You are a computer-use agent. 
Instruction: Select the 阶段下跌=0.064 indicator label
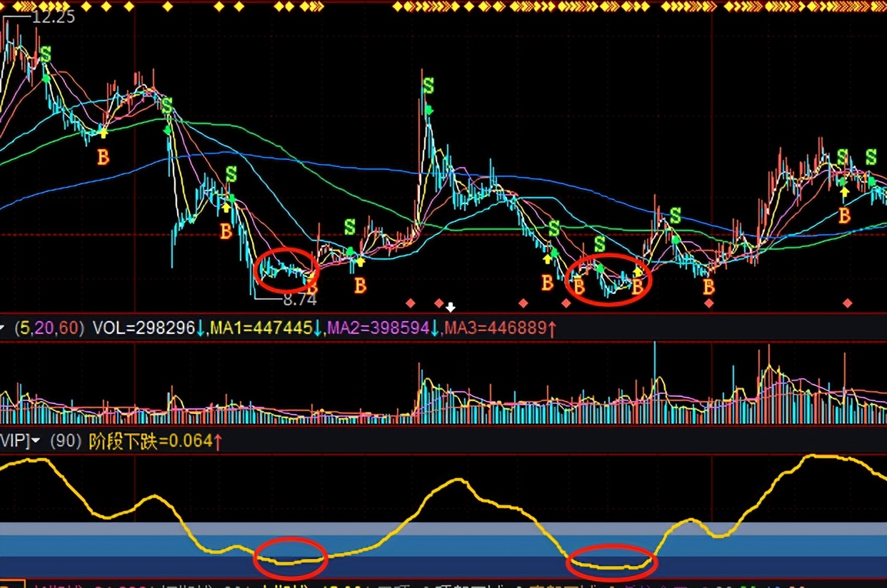pos(151,442)
